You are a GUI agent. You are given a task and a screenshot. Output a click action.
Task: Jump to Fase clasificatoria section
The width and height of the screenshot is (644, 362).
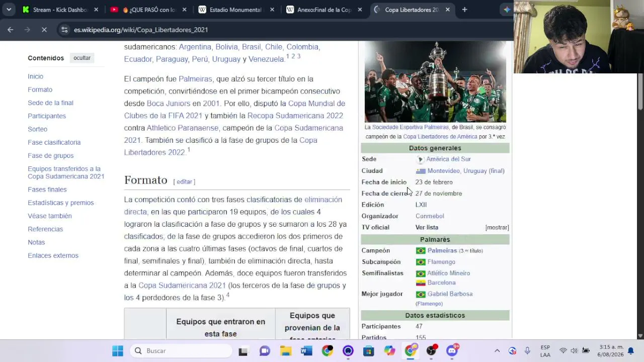pos(54,142)
